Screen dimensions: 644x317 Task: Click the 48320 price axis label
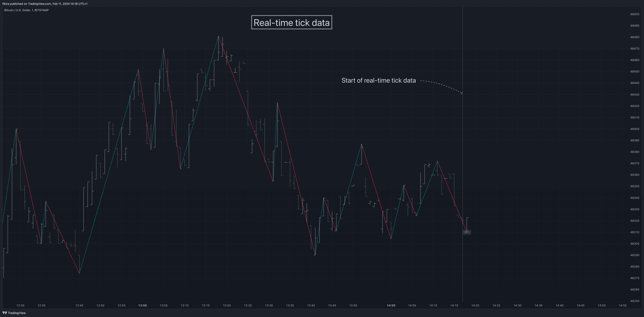(x=635, y=221)
